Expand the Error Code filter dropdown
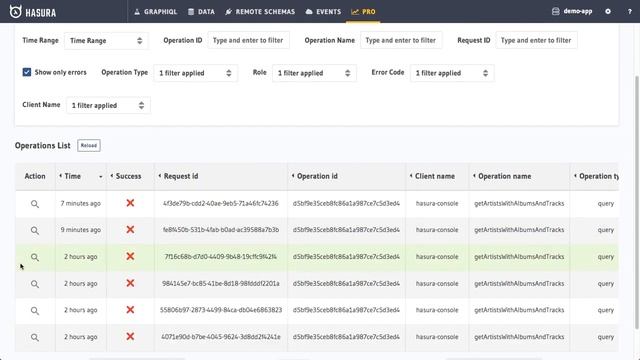The width and height of the screenshot is (640, 360). pos(452,73)
